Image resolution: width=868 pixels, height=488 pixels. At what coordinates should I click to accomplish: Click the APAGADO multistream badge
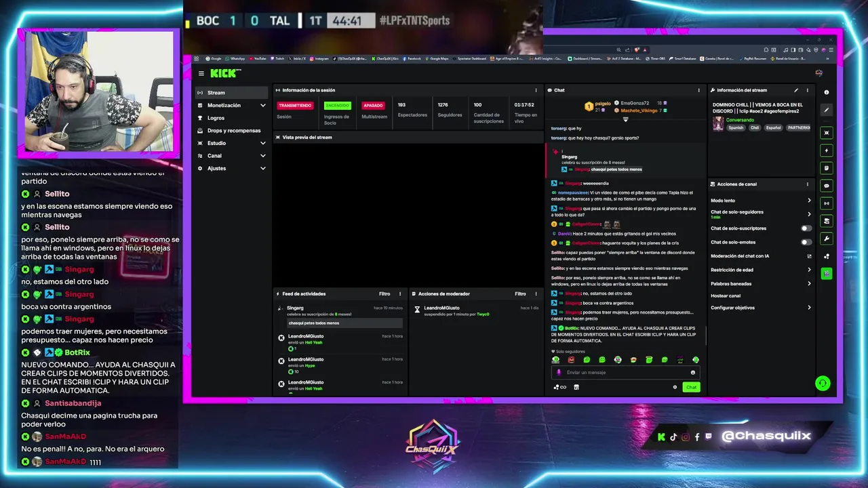(x=373, y=105)
